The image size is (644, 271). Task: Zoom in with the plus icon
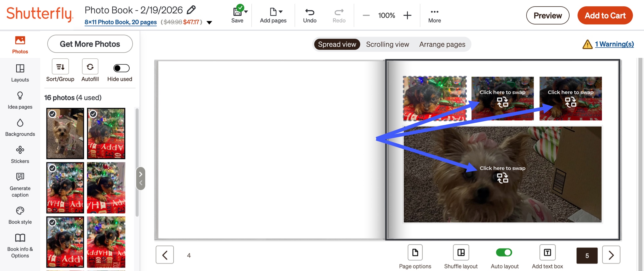pyautogui.click(x=407, y=15)
